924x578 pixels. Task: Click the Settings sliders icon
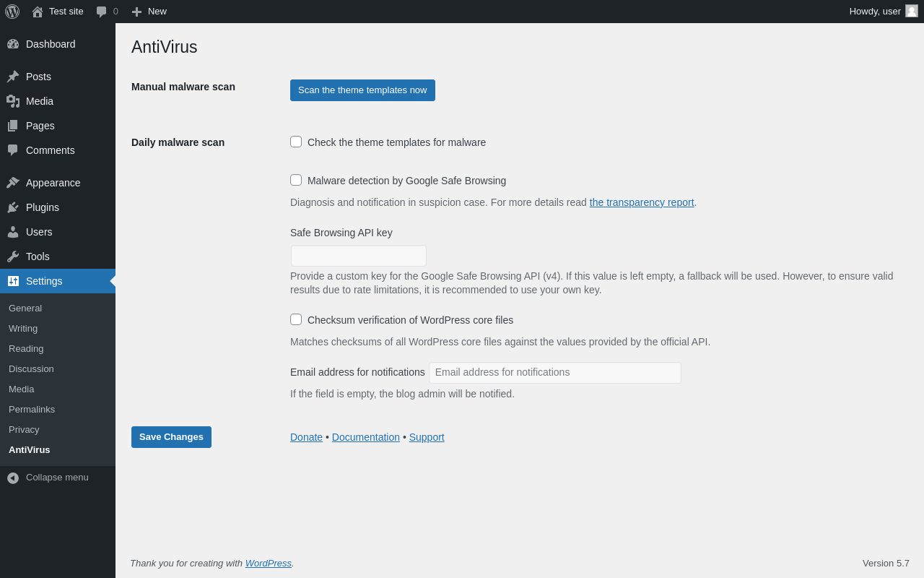(x=13, y=281)
